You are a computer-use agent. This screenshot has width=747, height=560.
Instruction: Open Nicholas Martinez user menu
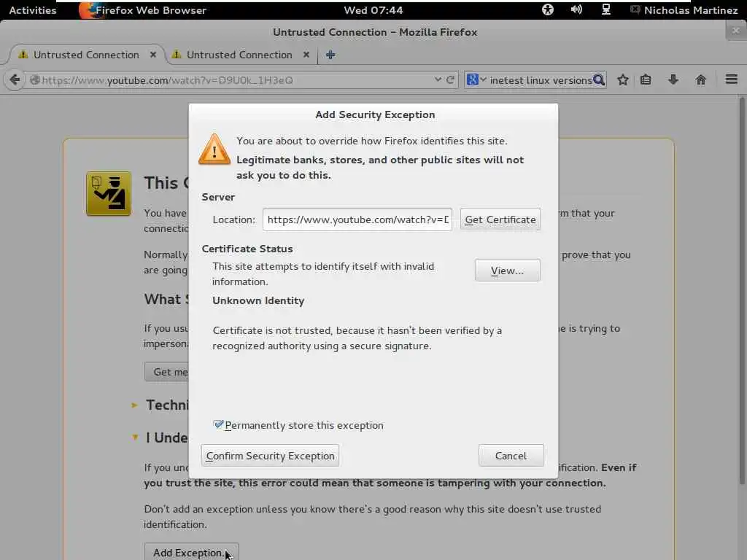684,10
